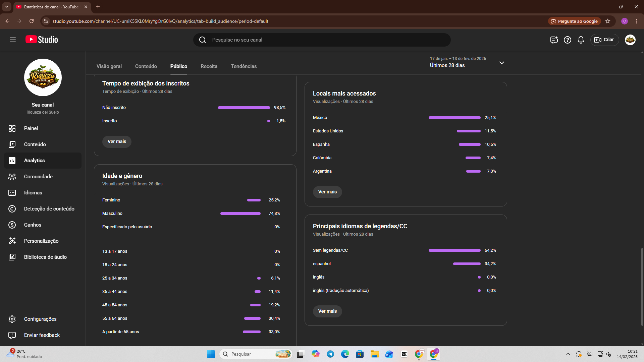644x362 pixels.
Task: Select the Ganhos dollar icon
Action: point(12,225)
